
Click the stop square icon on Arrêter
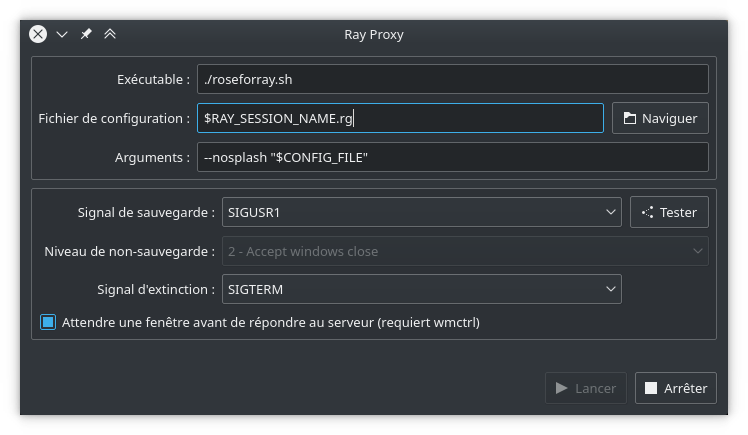tap(651, 388)
